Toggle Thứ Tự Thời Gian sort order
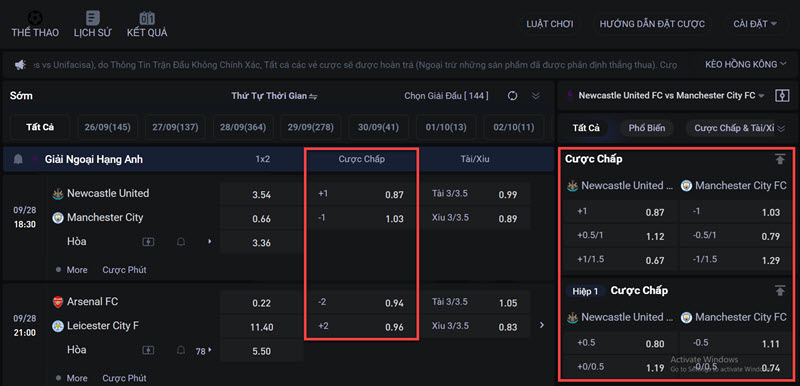800x386 pixels. (274, 96)
